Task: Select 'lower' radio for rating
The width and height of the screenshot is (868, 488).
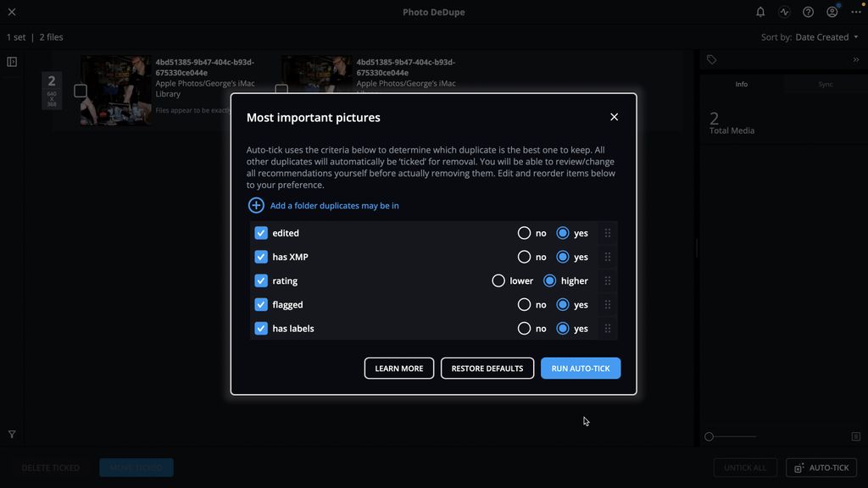Action: point(498,280)
